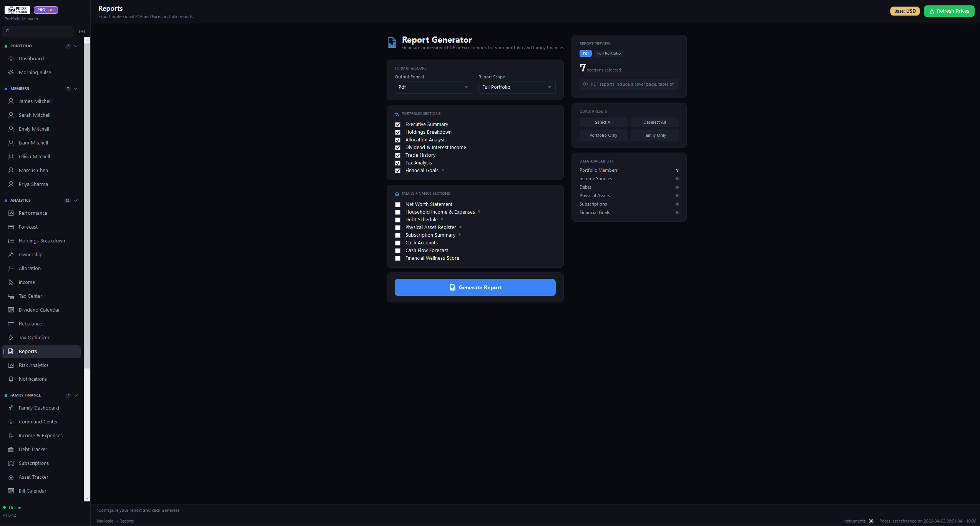Image resolution: width=980 pixels, height=526 pixels.
Task: Uncheck the Trade History section
Action: tap(398, 155)
